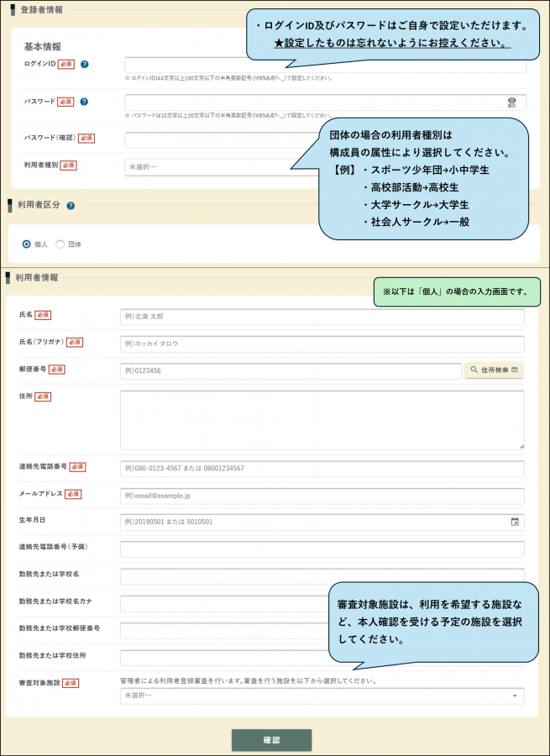
Task: Click the 基本情報 heading text
Action: [43, 47]
